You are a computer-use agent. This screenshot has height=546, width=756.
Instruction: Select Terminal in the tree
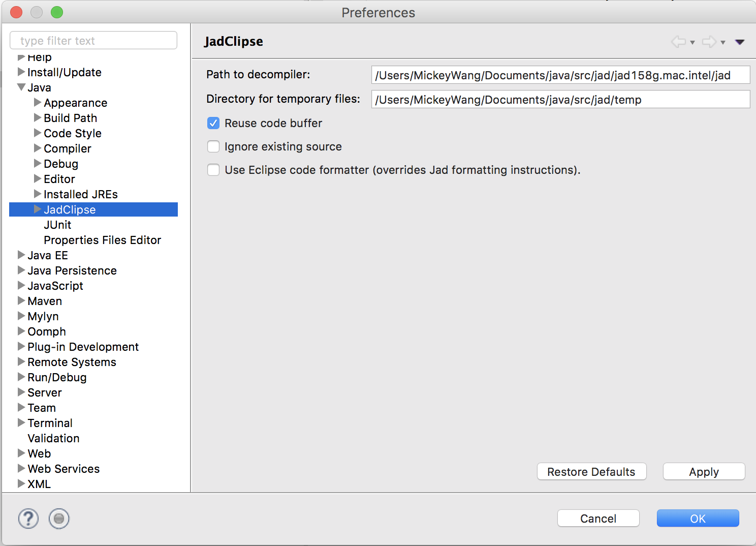tap(50, 423)
